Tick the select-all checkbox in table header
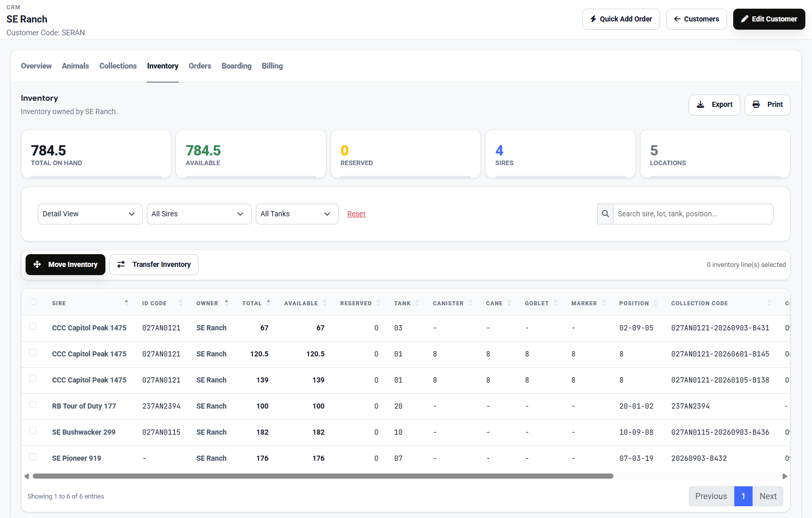Screen dimensions: 812x518 (33, 302)
